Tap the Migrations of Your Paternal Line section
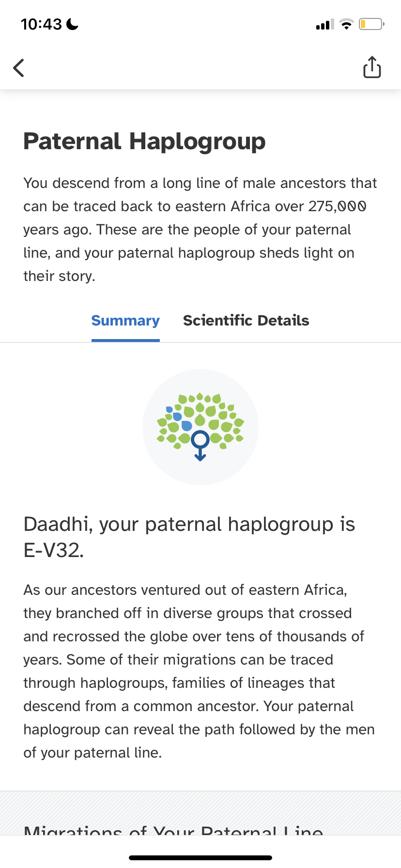Screen dimensions: 401x868 (173, 829)
